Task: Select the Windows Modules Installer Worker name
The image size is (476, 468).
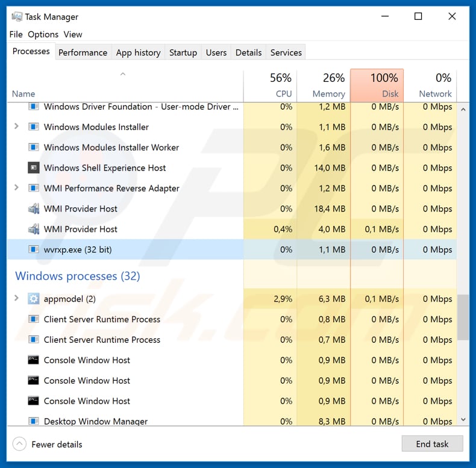Action: click(x=111, y=148)
